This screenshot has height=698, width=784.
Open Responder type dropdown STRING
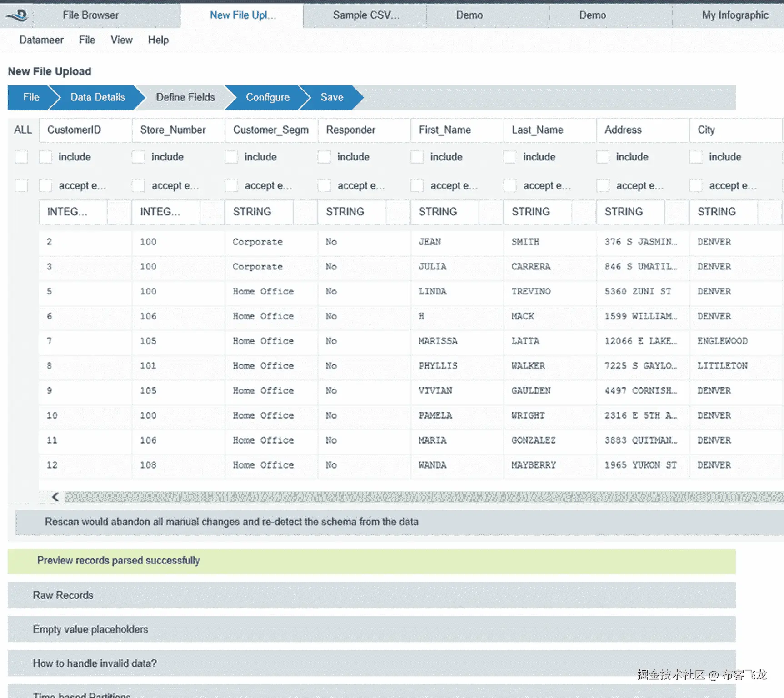pyautogui.click(x=364, y=212)
